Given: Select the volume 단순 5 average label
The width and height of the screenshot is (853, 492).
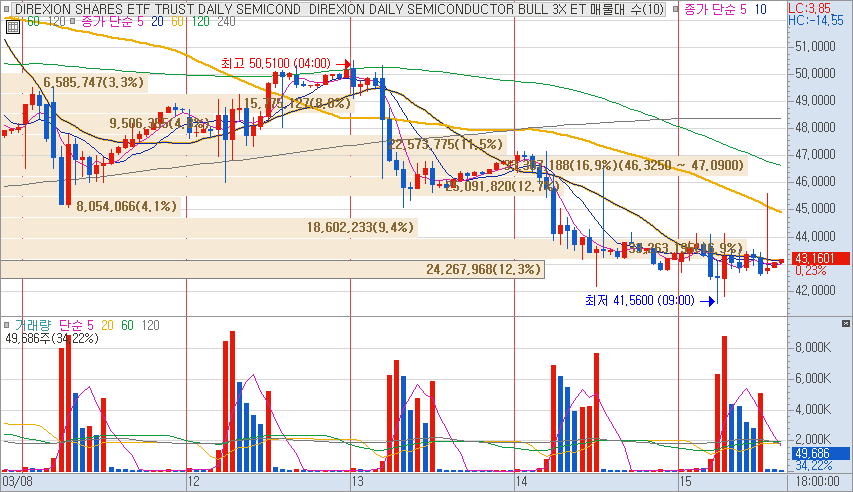Looking at the screenshot, I should pos(76,325).
